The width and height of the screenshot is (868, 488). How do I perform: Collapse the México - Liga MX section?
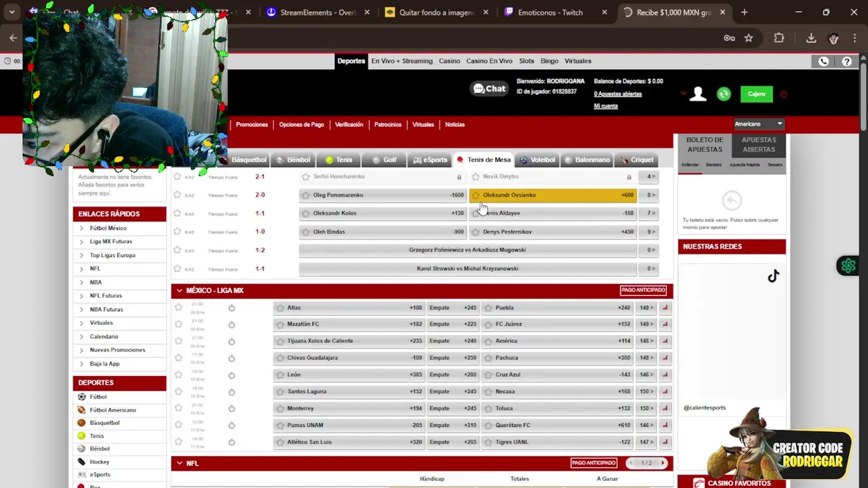(x=179, y=291)
